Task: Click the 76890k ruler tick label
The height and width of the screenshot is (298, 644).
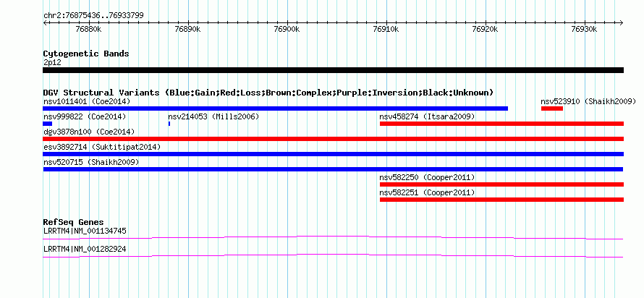Action: [x=187, y=29]
